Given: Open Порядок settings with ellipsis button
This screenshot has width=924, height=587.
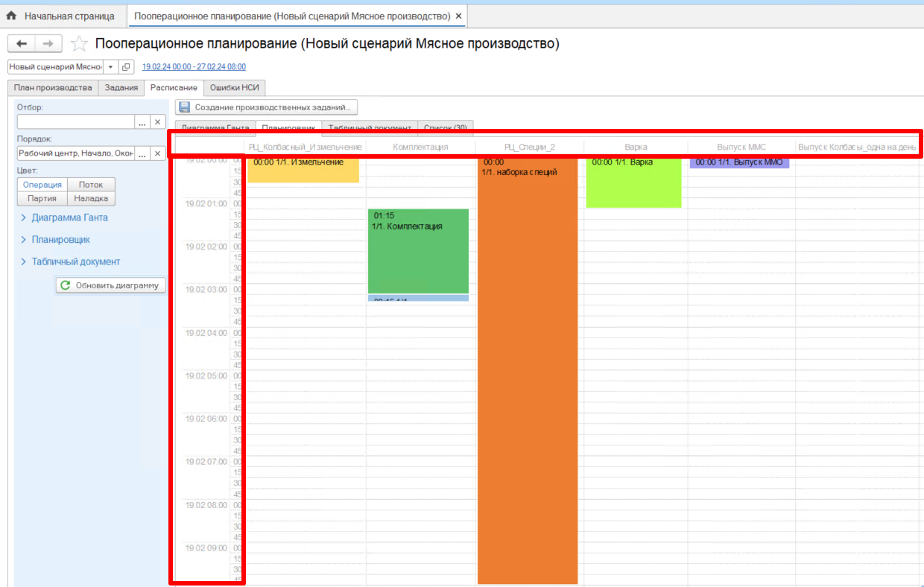Looking at the screenshot, I should pyautogui.click(x=142, y=153).
